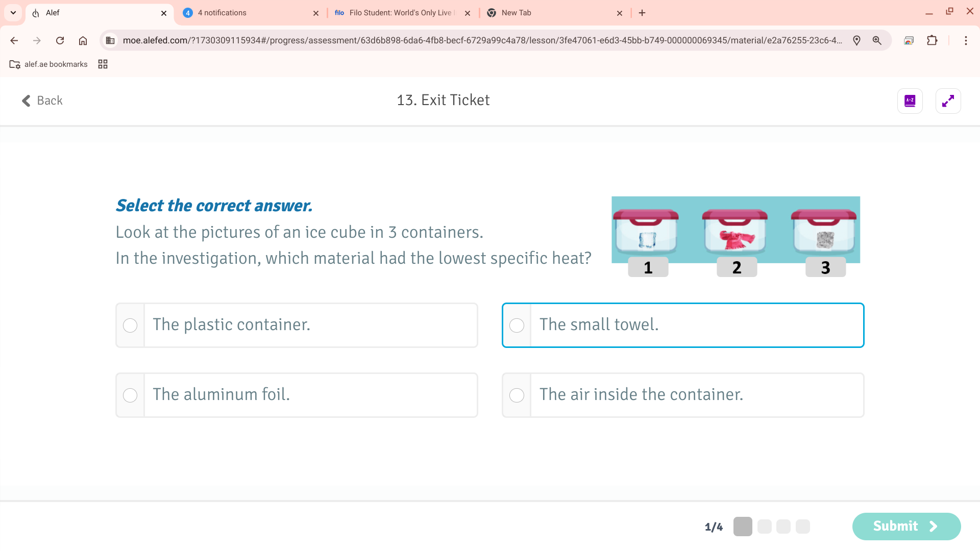Choose 'The small towel.' radio option
Image resolution: width=980 pixels, height=551 pixels.
[517, 325]
